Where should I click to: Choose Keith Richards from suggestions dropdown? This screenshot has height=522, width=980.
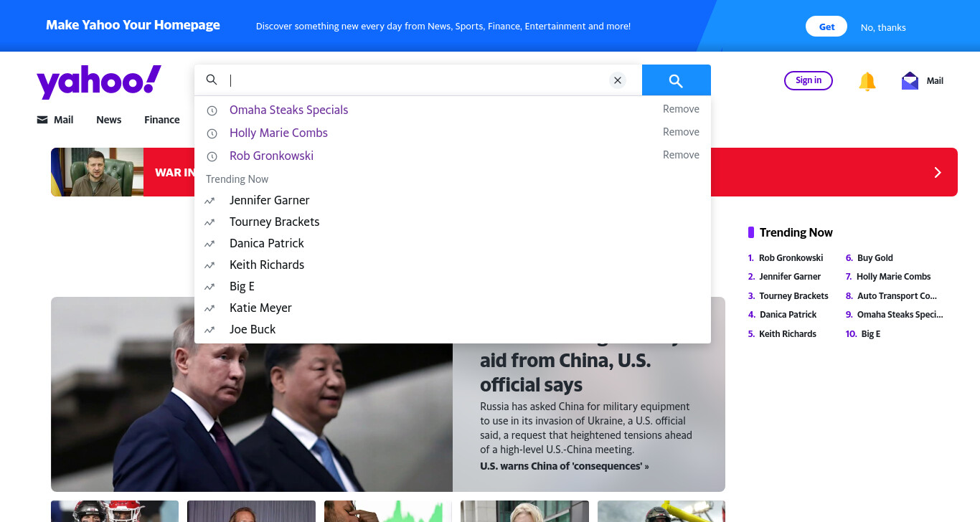267,265
